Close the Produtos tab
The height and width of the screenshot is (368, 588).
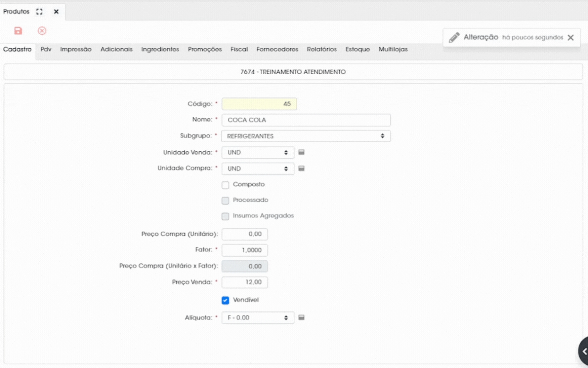coord(56,11)
